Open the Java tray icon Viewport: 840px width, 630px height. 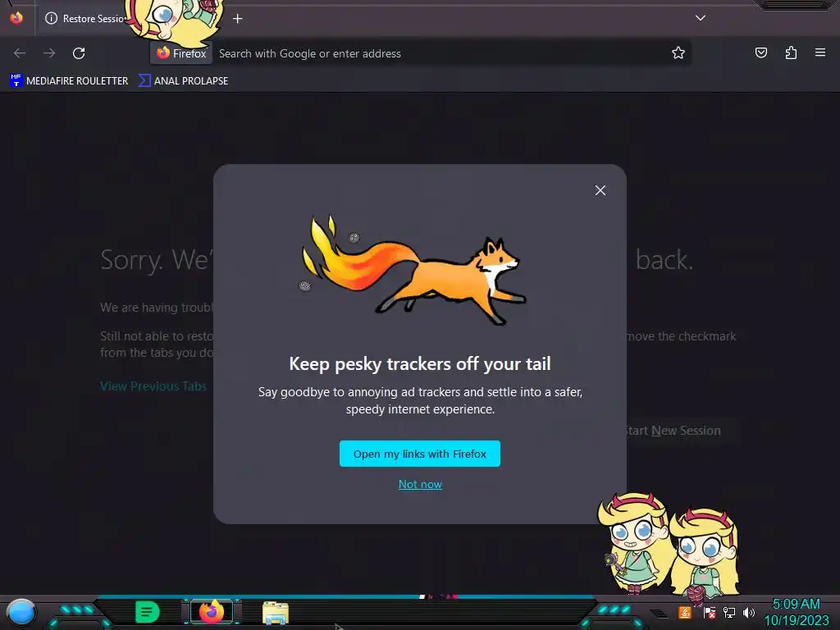pos(684,612)
